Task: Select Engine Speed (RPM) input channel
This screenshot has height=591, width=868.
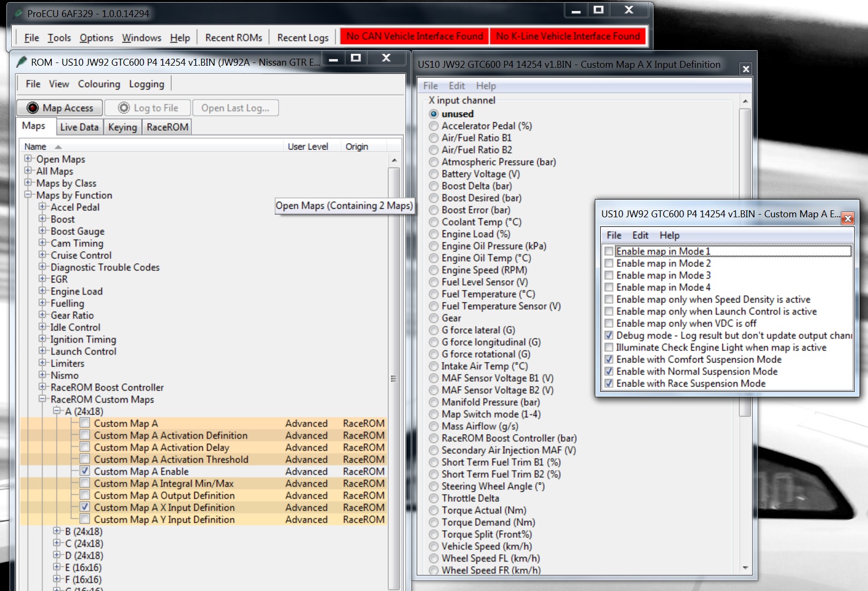Action: click(x=434, y=270)
